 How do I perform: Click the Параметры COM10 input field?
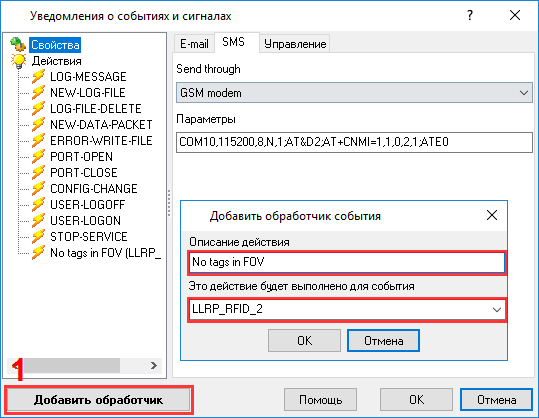point(354,142)
